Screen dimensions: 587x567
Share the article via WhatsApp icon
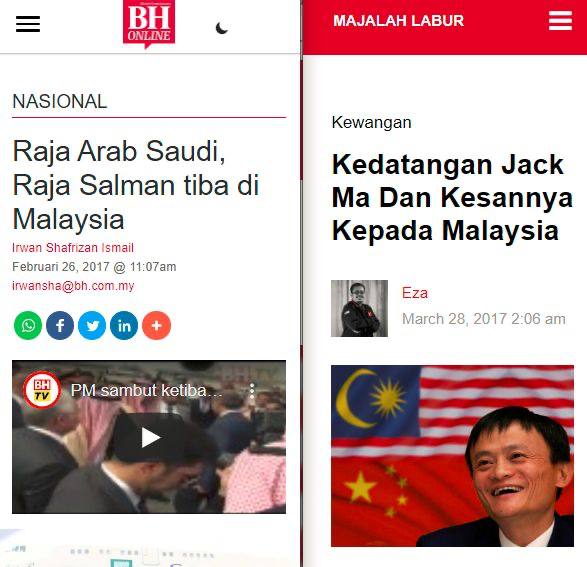tap(28, 325)
